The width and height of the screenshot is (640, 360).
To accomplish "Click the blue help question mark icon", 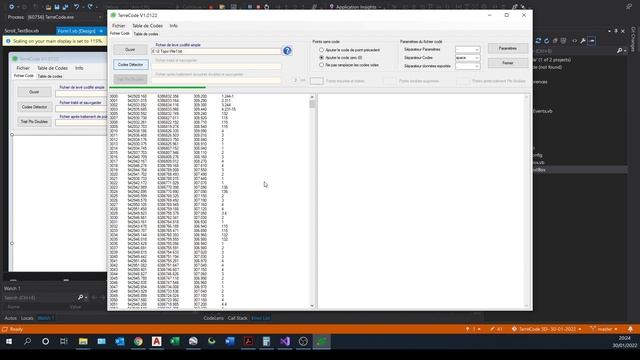I will (287, 51).
